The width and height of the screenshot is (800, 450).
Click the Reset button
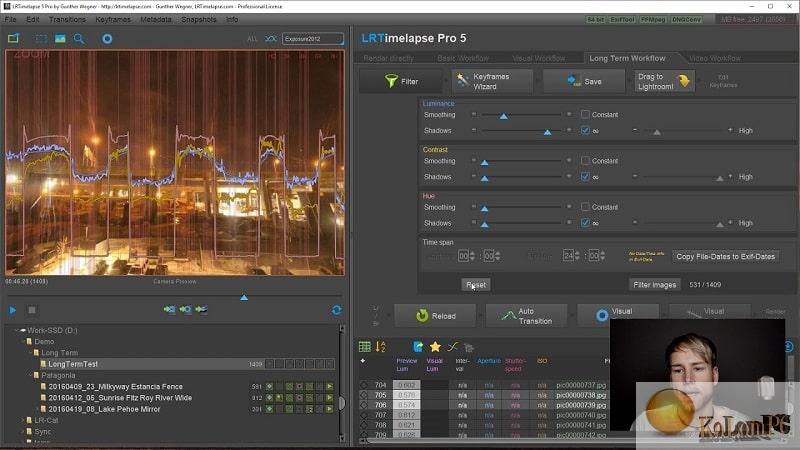(476, 285)
